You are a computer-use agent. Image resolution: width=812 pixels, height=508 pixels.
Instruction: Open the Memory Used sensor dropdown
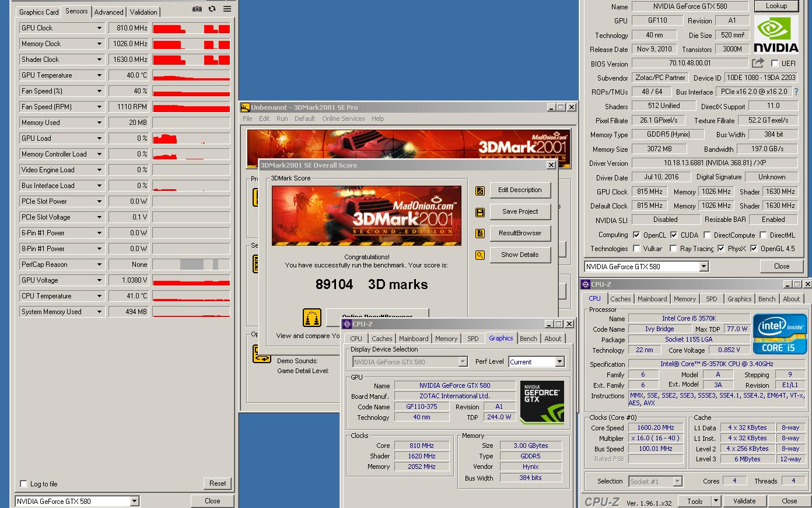point(99,123)
